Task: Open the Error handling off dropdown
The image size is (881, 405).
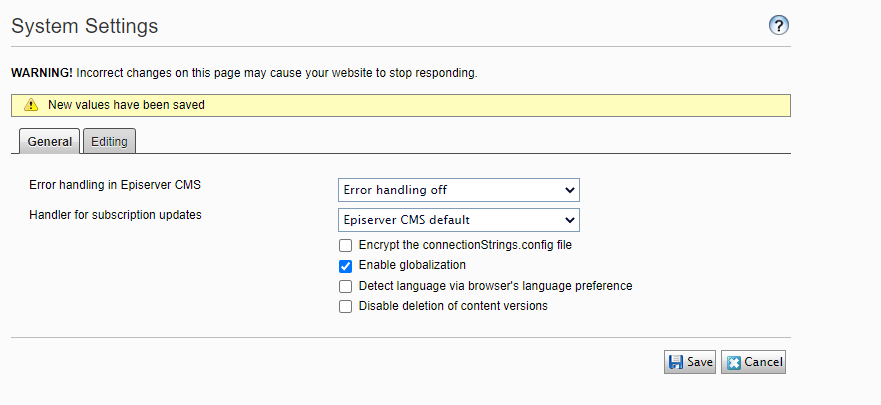Action: pyautogui.click(x=459, y=190)
